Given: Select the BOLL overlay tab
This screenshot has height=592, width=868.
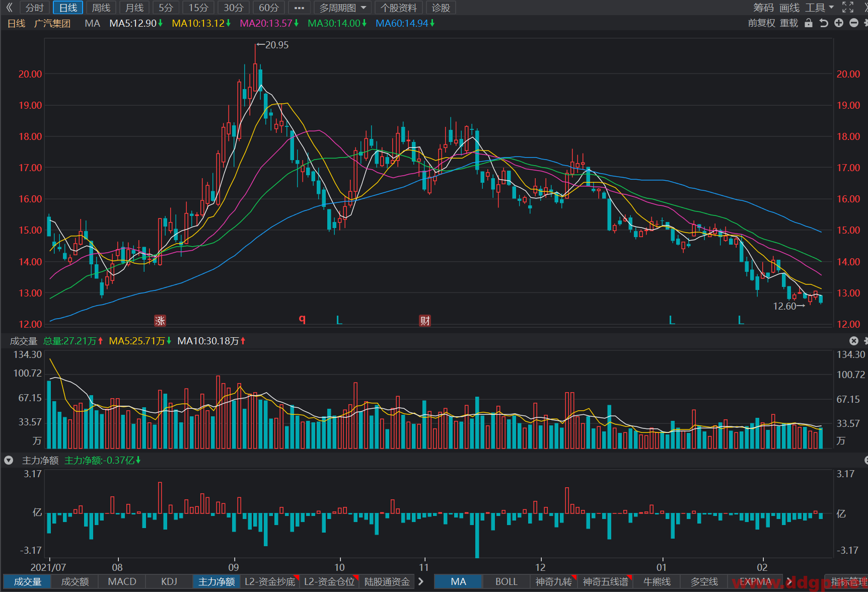Looking at the screenshot, I should (506, 581).
